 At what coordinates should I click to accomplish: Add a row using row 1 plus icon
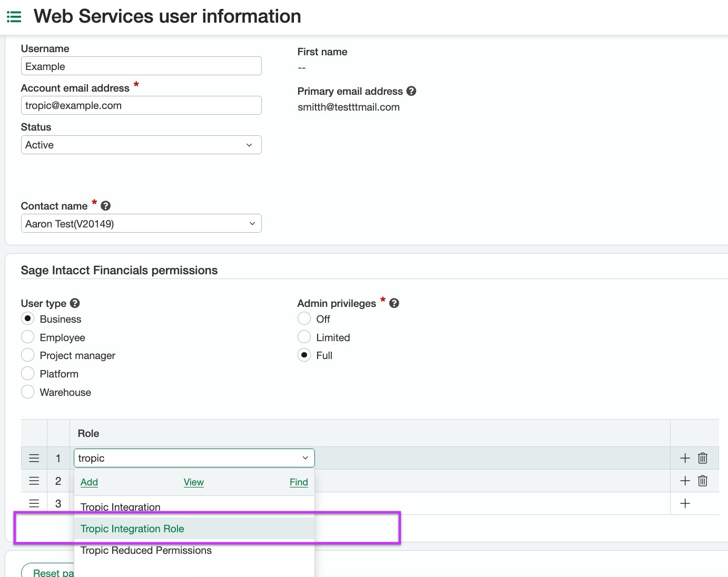(685, 458)
